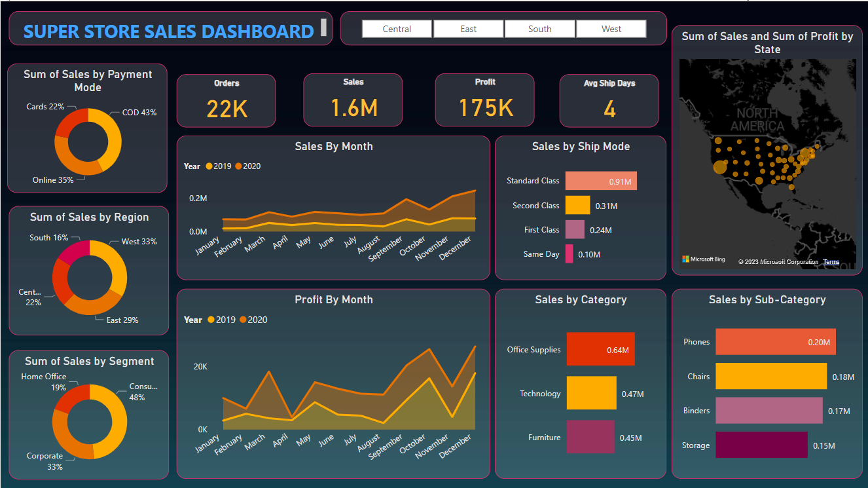Toggle the Central region slicer
Screen dimensions: 868x488
[x=397, y=29]
